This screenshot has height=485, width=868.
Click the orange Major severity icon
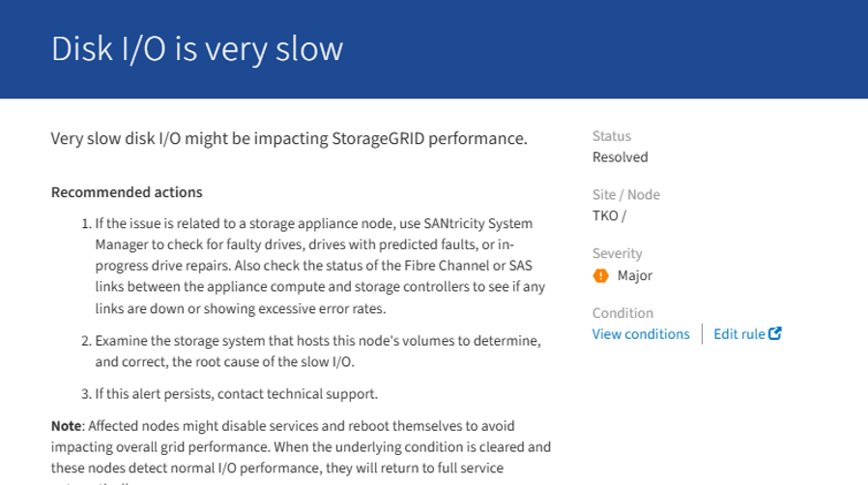[600, 275]
